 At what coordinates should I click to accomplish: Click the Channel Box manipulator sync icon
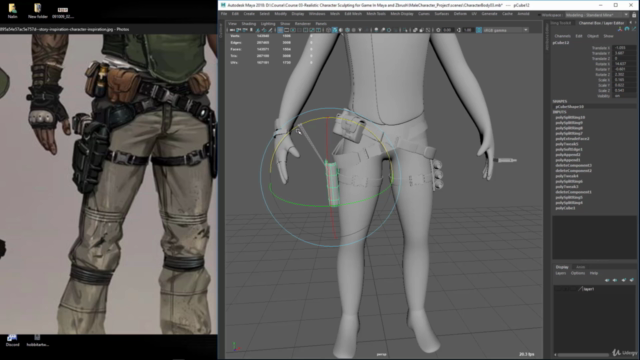(620, 29)
